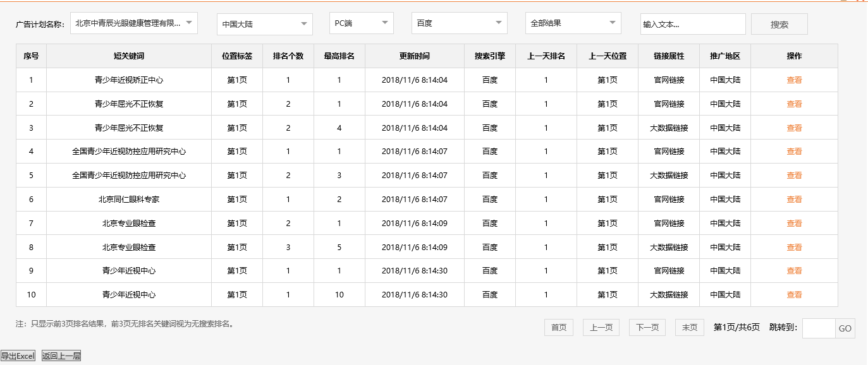This screenshot has width=868, height=365.
Task: Expand the 中国大陆 region dropdown
Action: (264, 23)
